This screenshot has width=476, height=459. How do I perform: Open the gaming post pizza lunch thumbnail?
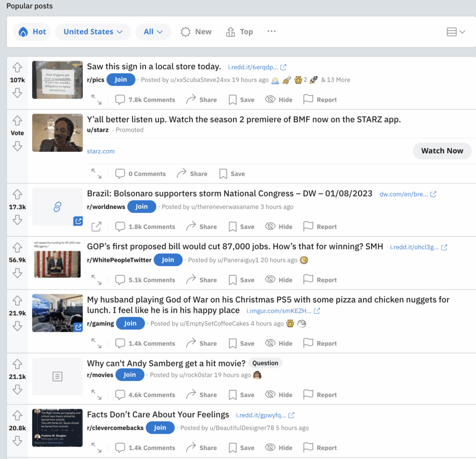click(57, 313)
